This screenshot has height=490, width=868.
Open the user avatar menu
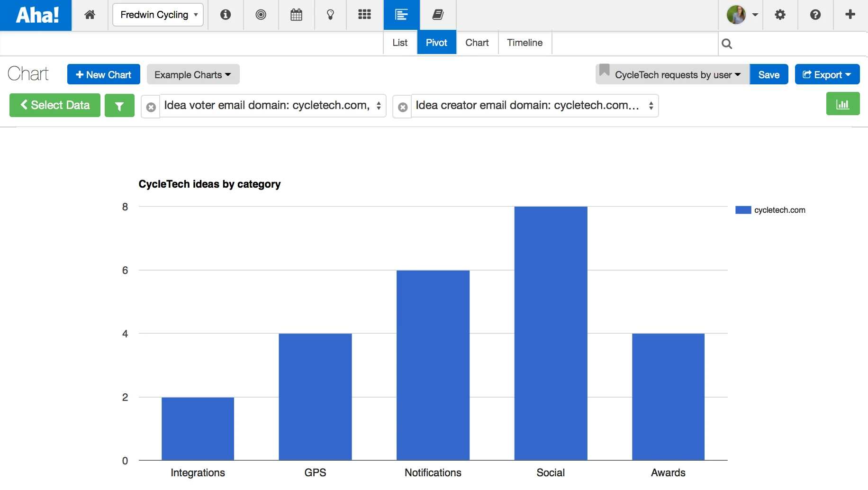[x=741, y=15]
